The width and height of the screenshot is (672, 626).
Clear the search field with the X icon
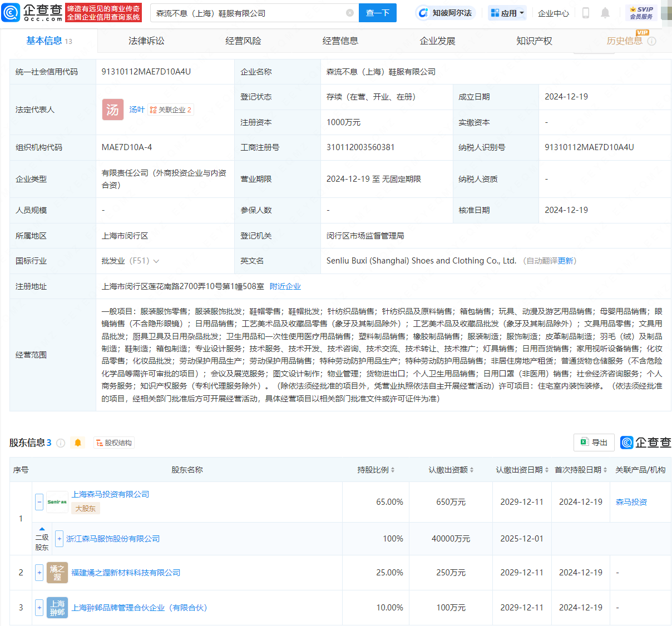pyautogui.click(x=350, y=13)
